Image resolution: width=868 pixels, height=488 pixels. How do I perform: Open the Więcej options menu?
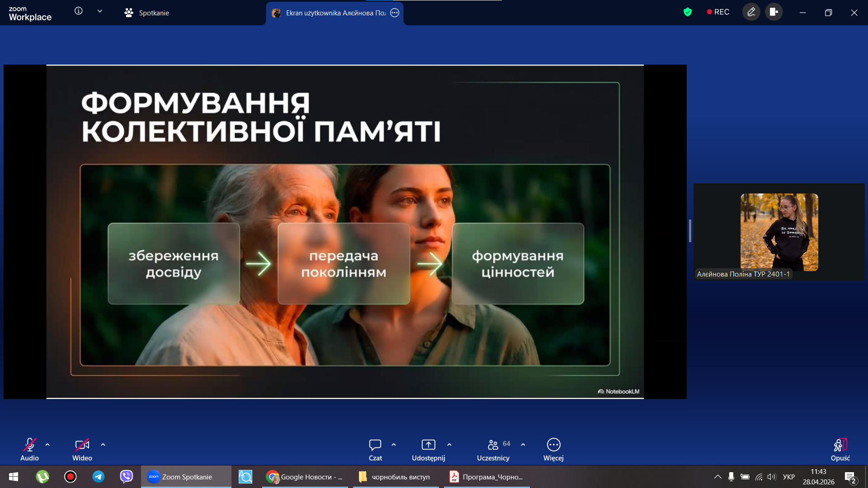(553, 450)
